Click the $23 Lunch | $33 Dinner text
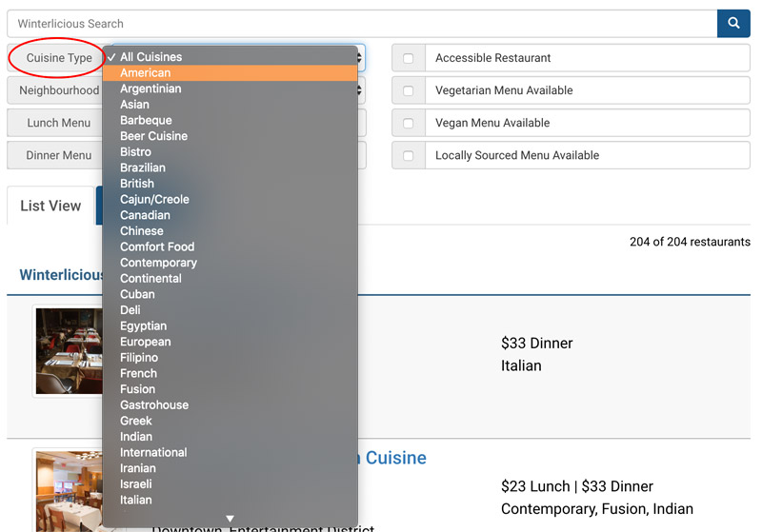This screenshot has width=762, height=532. (577, 486)
